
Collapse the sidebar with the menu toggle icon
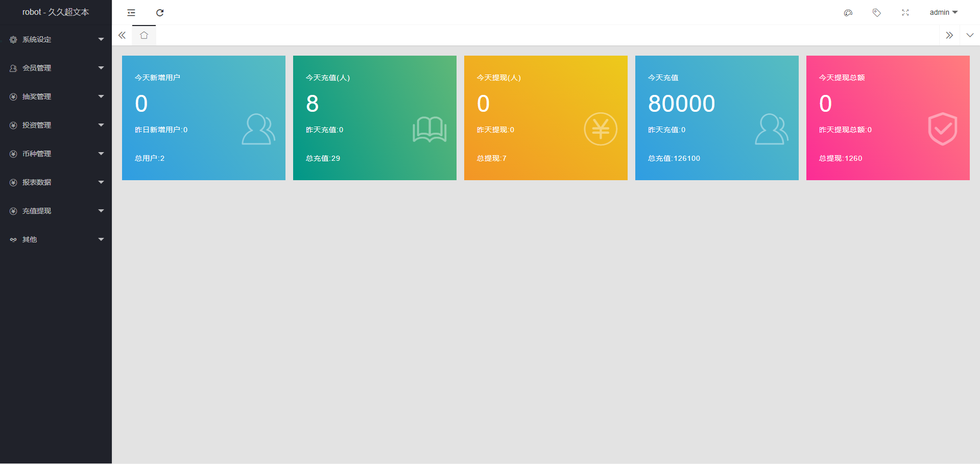tap(131, 13)
